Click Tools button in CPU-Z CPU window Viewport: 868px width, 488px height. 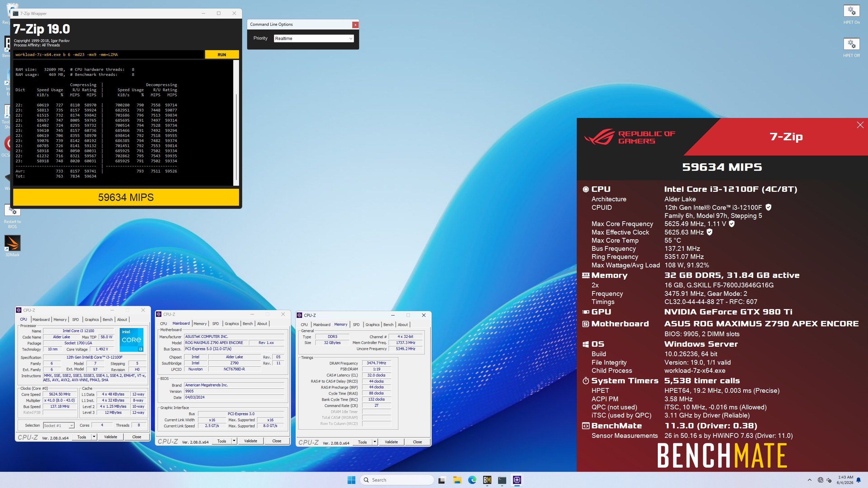pyautogui.click(x=82, y=437)
